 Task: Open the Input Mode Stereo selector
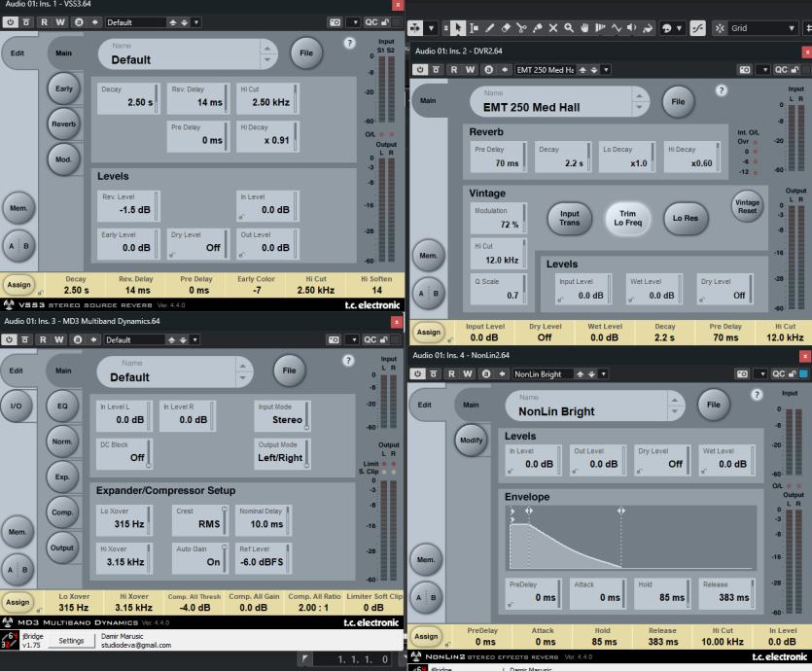(282, 415)
